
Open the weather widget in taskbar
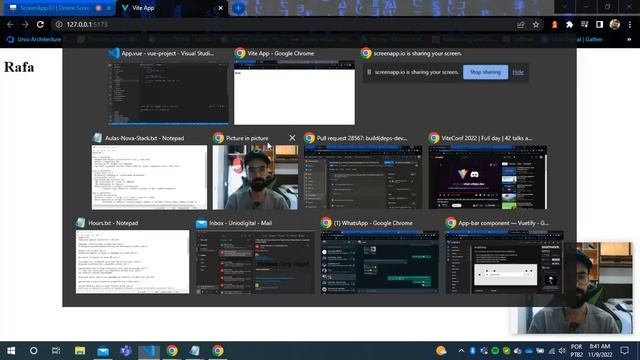pyautogui.click(x=441, y=351)
